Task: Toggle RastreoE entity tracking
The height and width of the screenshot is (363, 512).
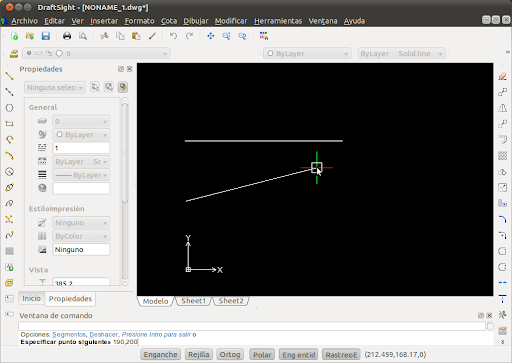Action: pyautogui.click(x=341, y=354)
